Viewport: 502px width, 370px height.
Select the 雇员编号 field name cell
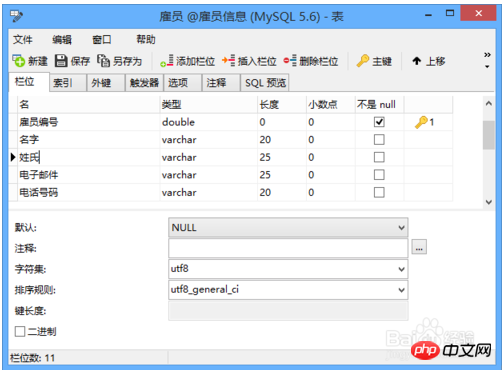(x=88, y=122)
